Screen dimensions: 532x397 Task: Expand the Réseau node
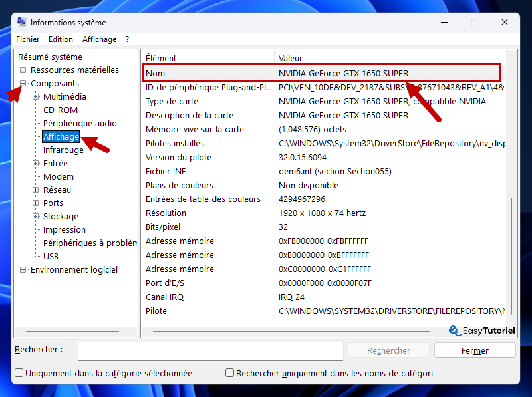[x=35, y=190]
